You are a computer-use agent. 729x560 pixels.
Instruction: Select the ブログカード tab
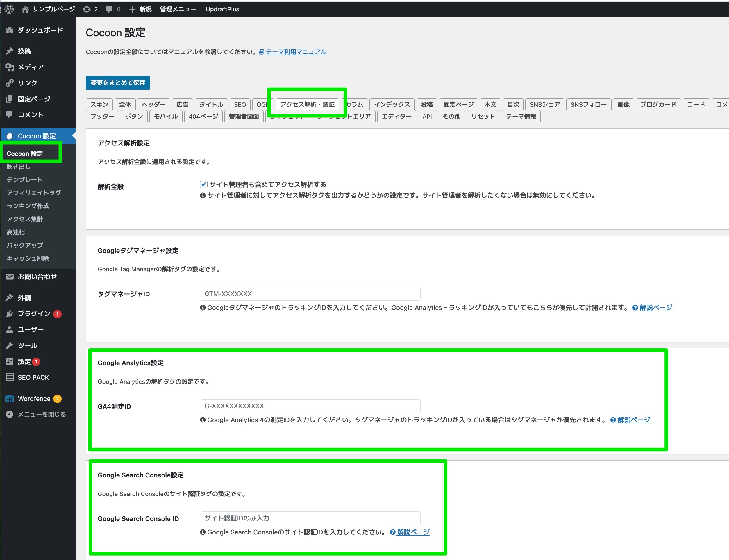(658, 105)
